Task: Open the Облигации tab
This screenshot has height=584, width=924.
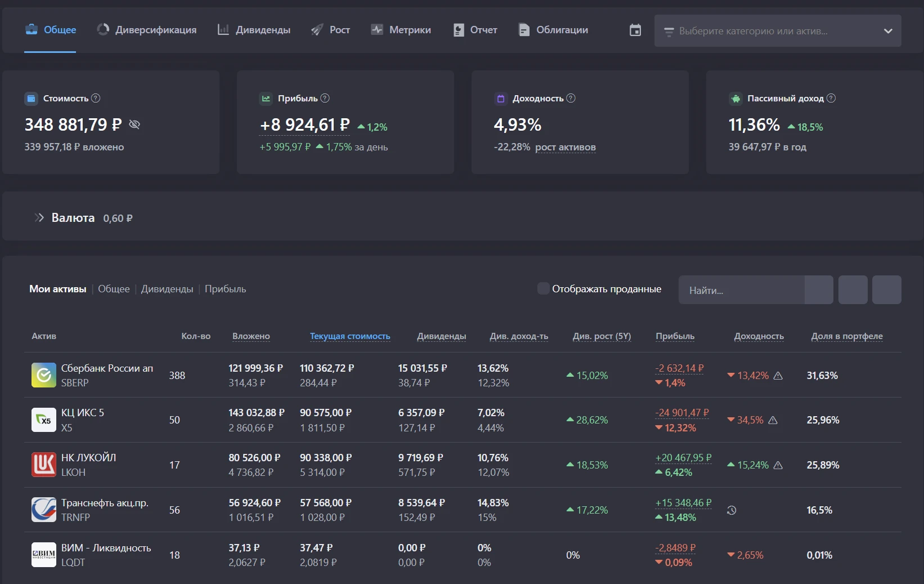Action: (553, 30)
